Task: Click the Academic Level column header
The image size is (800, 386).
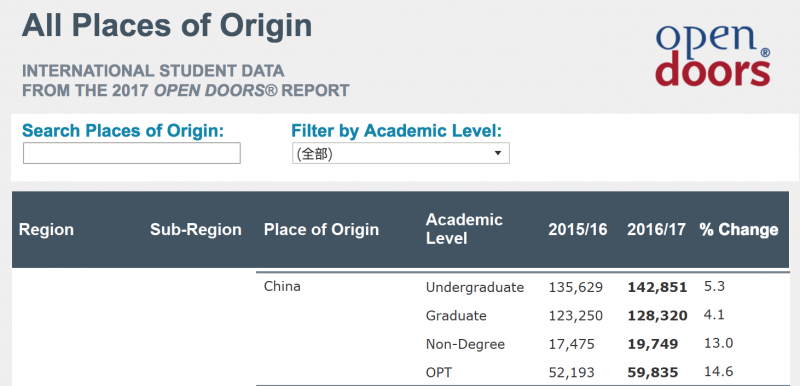Action: click(464, 229)
